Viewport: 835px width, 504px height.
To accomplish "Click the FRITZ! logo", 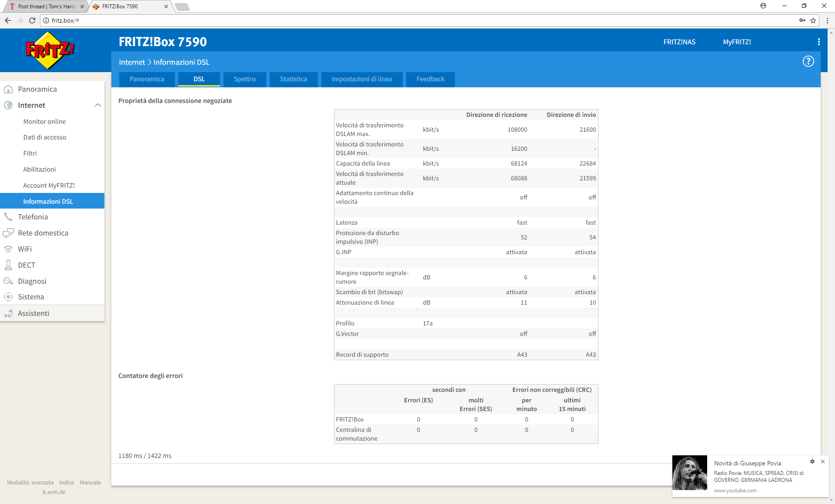I will pyautogui.click(x=50, y=50).
